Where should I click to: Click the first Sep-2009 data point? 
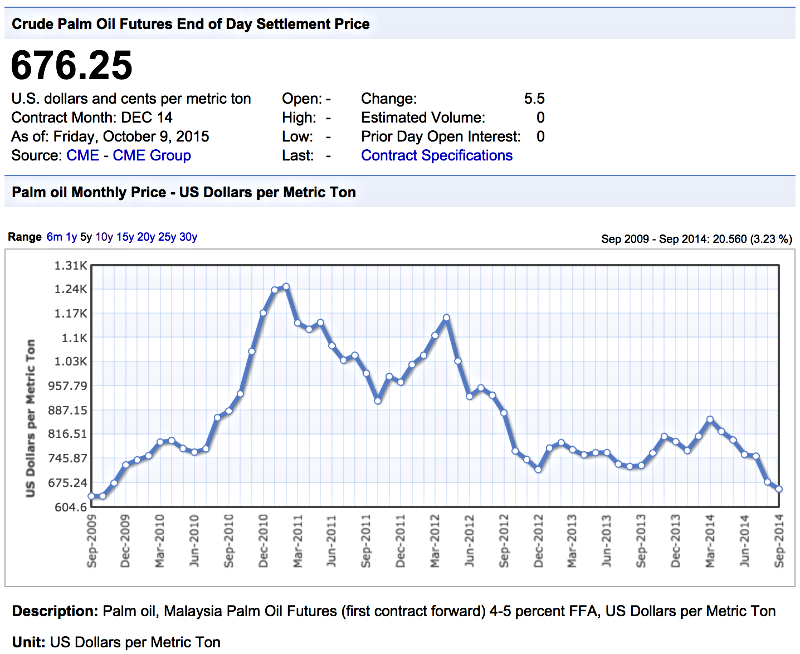click(91, 496)
